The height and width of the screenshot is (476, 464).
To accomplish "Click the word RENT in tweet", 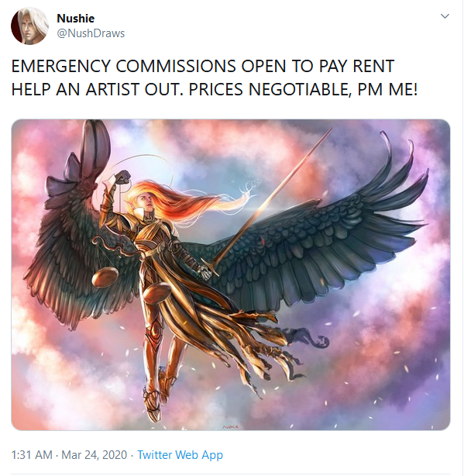I will (x=373, y=66).
